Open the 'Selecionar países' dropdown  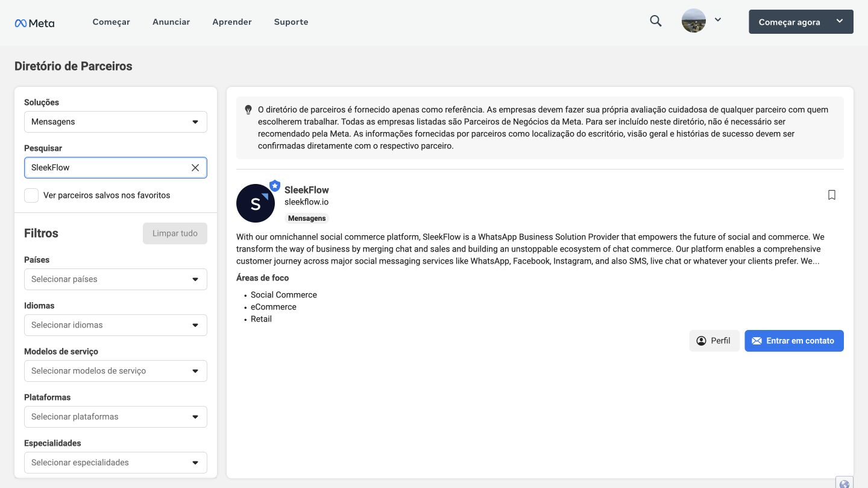pyautogui.click(x=116, y=279)
